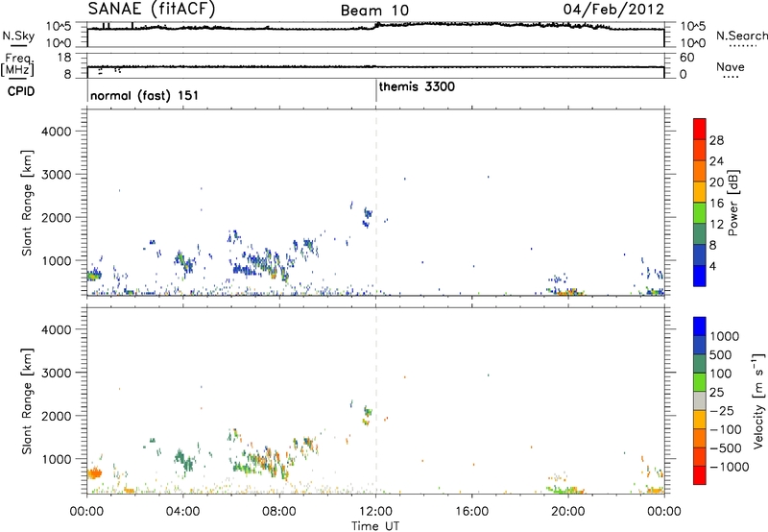Click the 08:00 time tick label

click(279, 512)
